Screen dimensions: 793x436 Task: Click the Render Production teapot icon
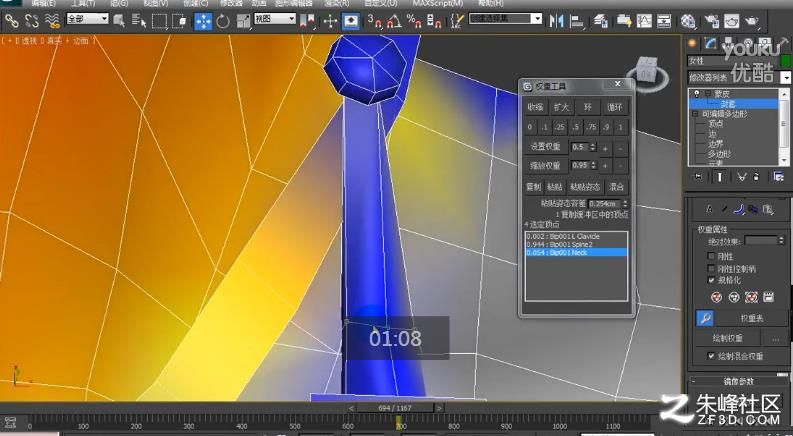752,21
